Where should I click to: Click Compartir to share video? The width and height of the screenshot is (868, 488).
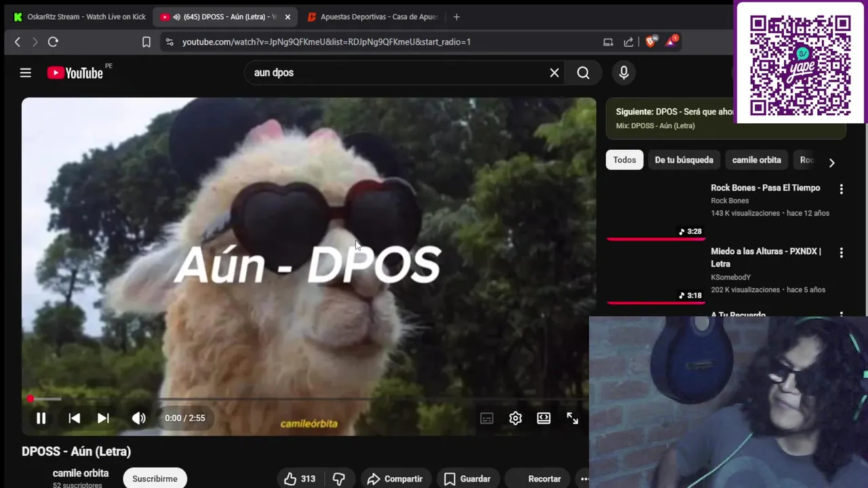395,479
